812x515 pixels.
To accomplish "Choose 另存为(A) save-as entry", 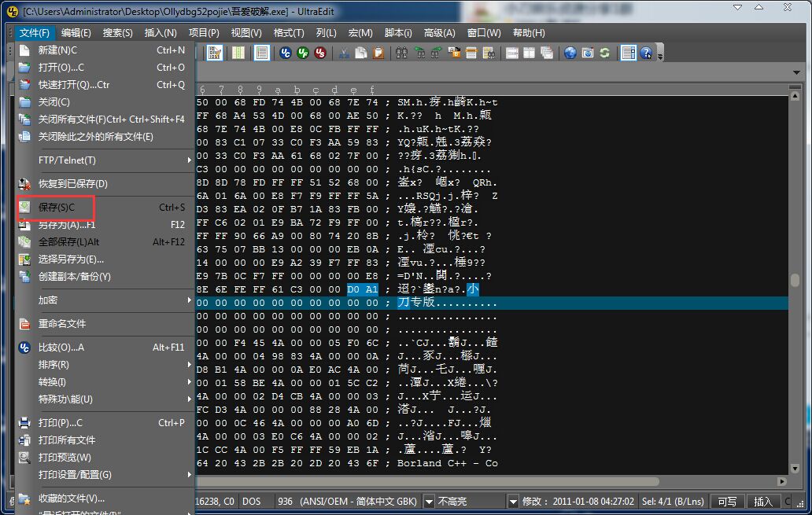I will pos(104,225).
